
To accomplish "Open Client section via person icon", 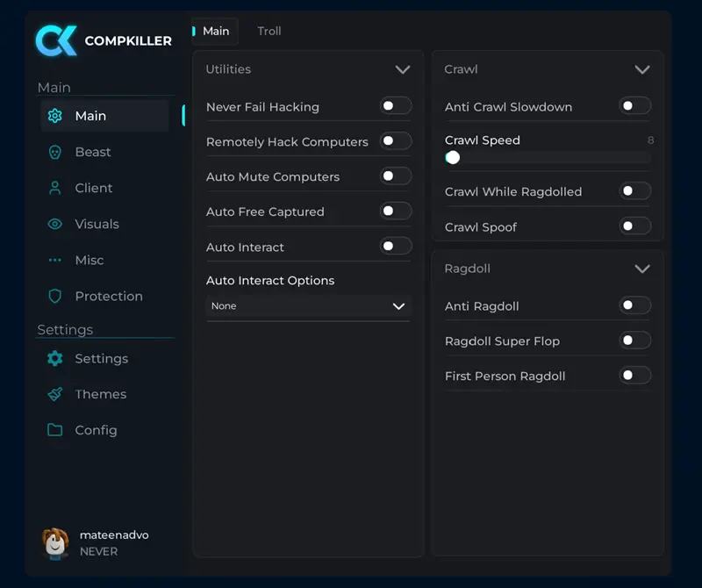I will [54, 188].
